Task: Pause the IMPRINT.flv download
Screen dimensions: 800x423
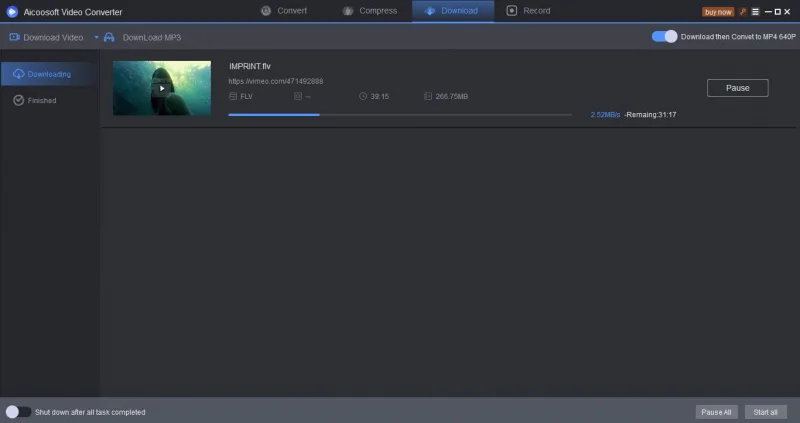Action: (737, 88)
